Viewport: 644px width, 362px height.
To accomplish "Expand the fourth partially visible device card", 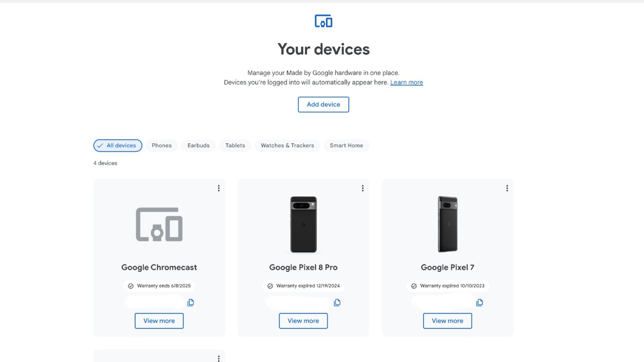I will tap(218, 358).
